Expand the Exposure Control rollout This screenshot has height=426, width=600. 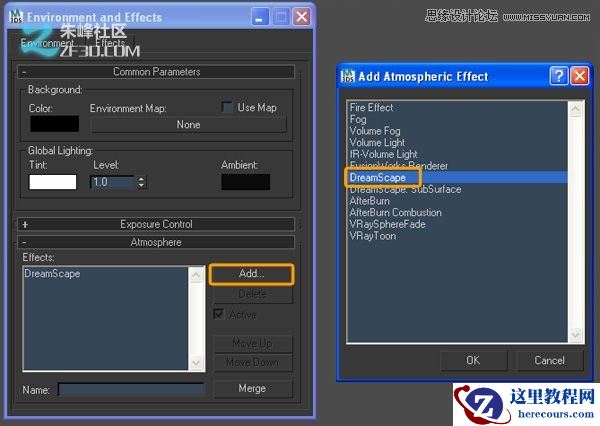pyautogui.click(x=156, y=224)
